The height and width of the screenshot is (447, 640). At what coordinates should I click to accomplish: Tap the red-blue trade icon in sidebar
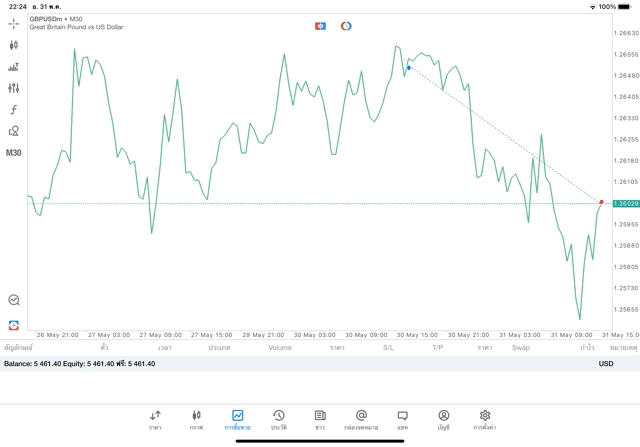pos(14,324)
